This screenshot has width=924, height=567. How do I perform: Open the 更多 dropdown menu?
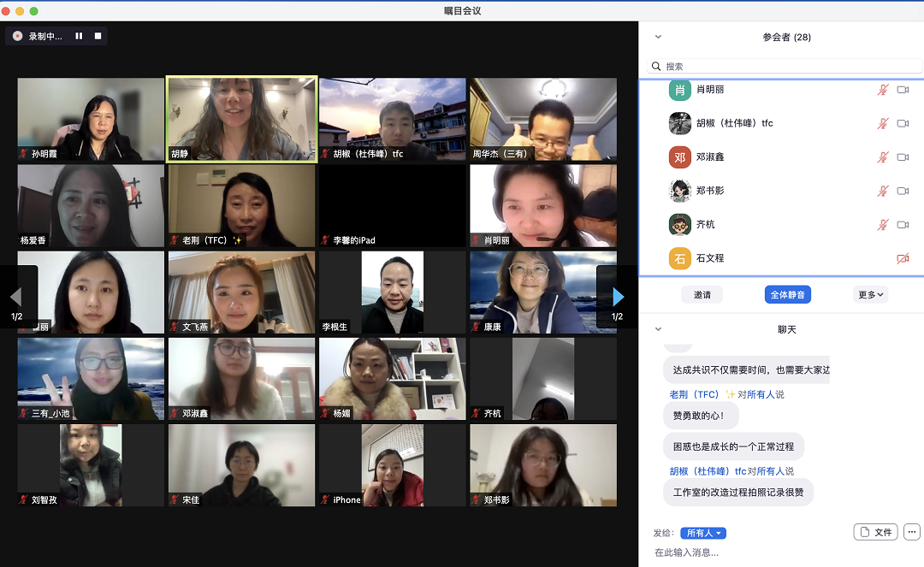(x=871, y=294)
